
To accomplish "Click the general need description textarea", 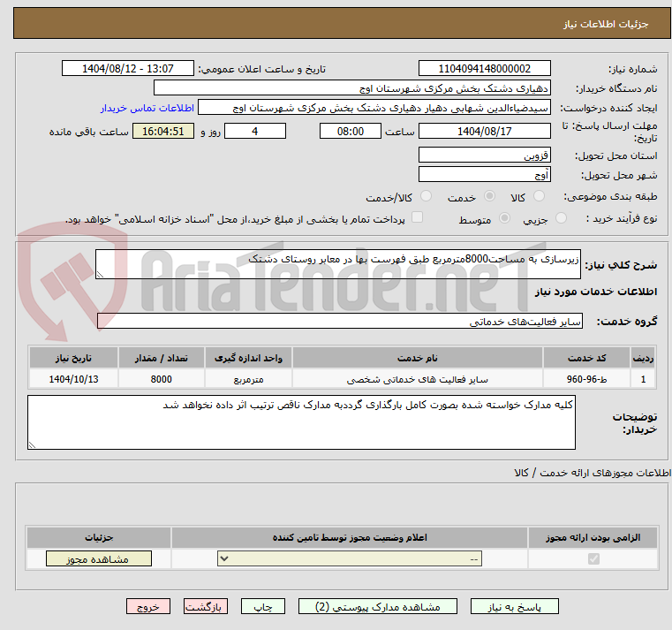I will [337, 264].
